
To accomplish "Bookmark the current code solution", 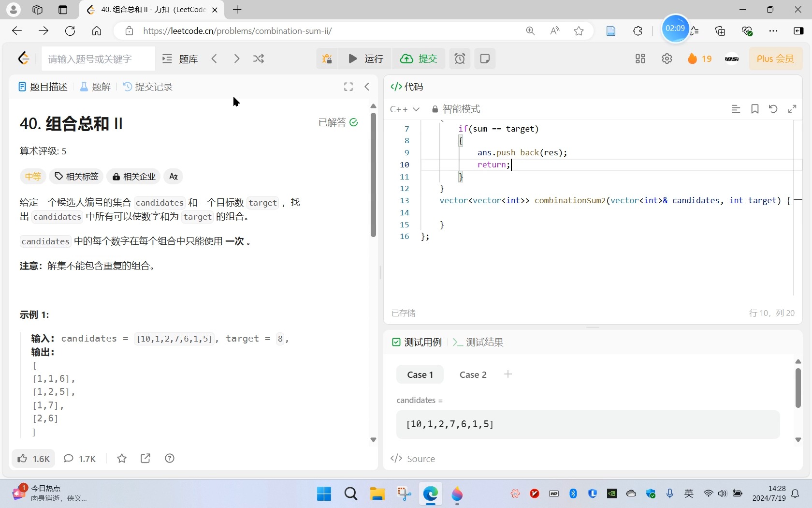I will pos(755,109).
